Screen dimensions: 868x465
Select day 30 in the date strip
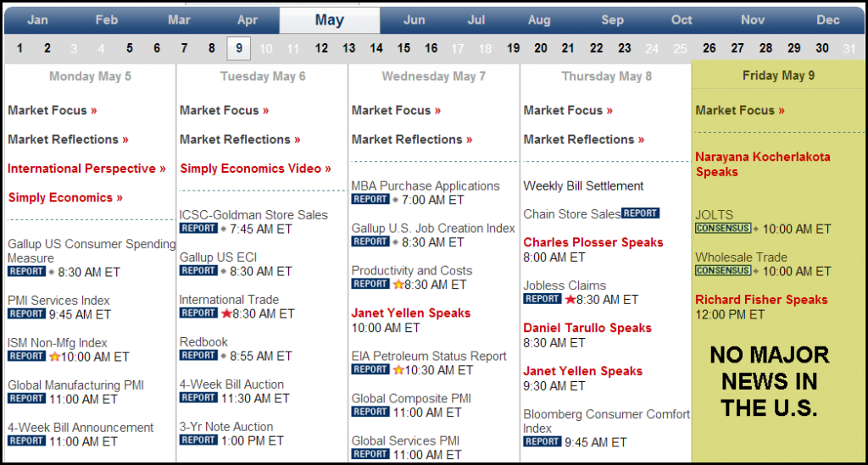click(822, 48)
